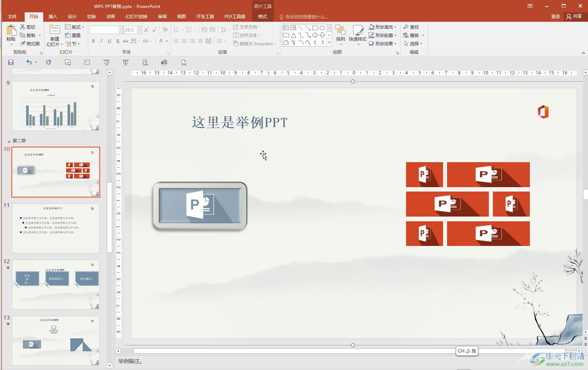The height and width of the screenshot is (370, 588).
Task: Toggle underline formatting
Action: [x=109, y=41]
